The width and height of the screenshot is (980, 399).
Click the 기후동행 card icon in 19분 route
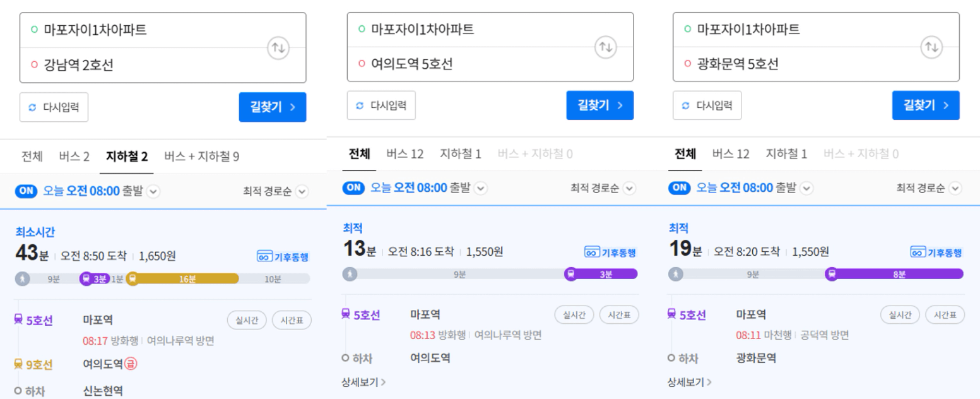click(918, 252)
